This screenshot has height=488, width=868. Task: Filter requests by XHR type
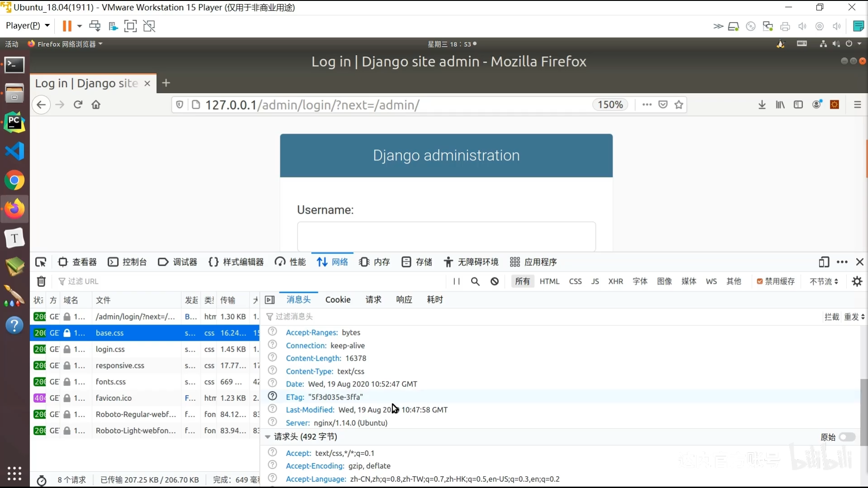[x=615, y=282]
